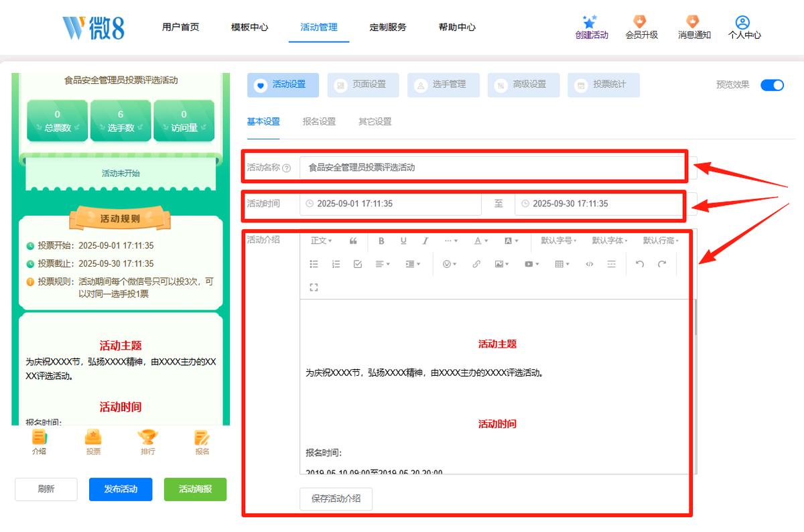This screenshot has width=804, height=532.
Task: Apply bold formatting in the editor
Action: point(381,241)
